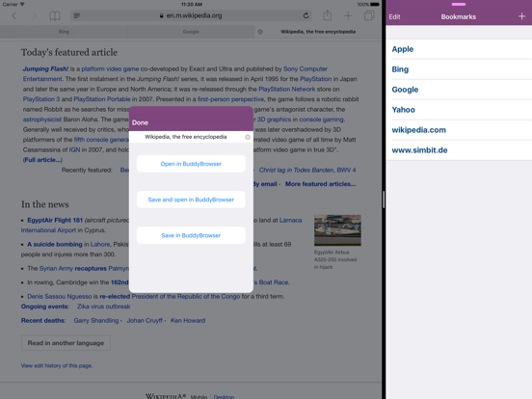The height and width of the screenshot is (399, 532).
Task: Tap the reader view lines icon
Action: point(77,15)
